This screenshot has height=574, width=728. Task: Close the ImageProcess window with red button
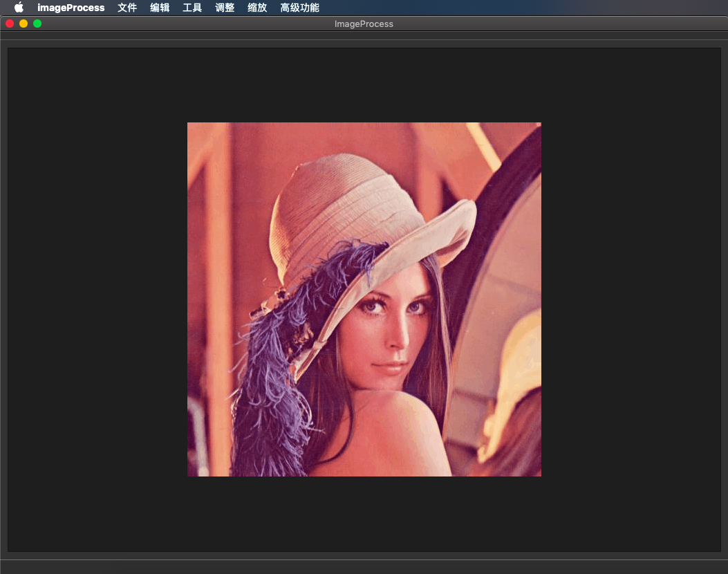point(10,24)
